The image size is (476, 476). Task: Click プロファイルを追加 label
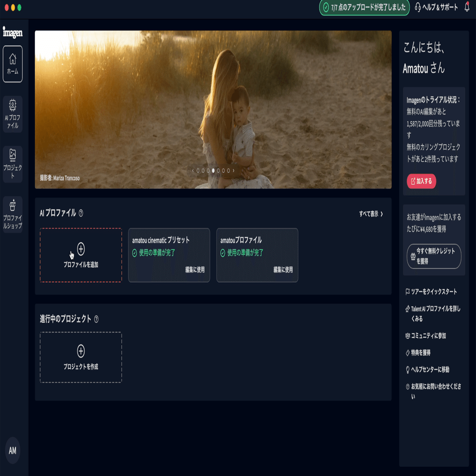pos(81,265)
